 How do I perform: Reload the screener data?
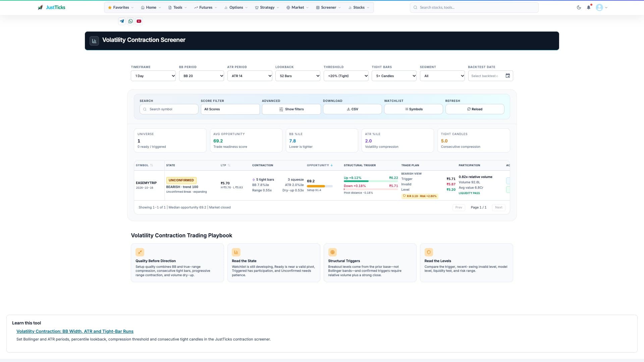tap(475, 109)
